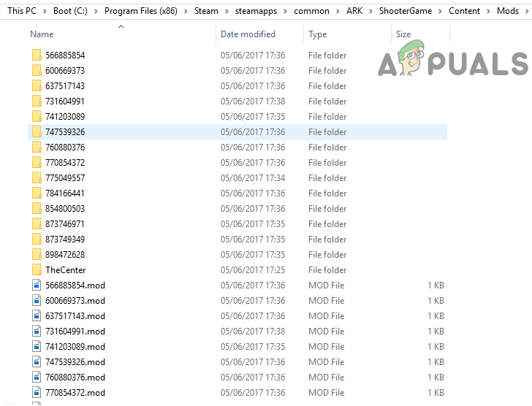The width and height of the screenshot is (532, 406).
Task: Open the Content breadcrumb
Action: pyautogui.click(x=465, y=11)
